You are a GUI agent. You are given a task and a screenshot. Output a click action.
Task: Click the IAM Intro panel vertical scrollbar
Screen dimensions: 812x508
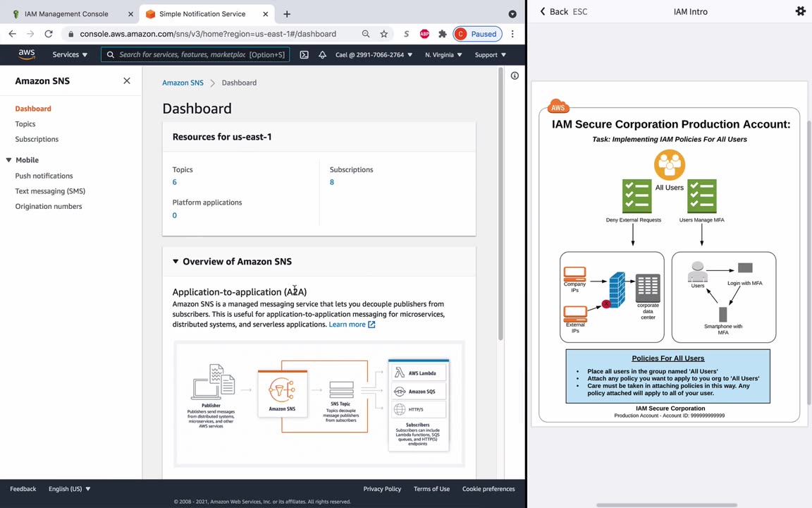(809, 262)
